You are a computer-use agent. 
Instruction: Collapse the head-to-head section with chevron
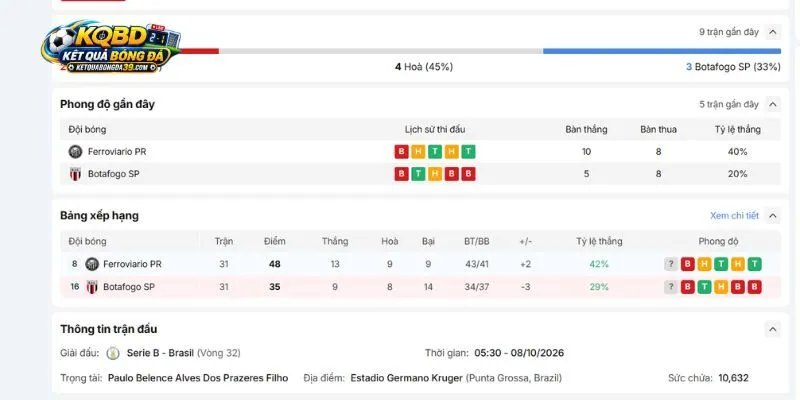point(772,32)
